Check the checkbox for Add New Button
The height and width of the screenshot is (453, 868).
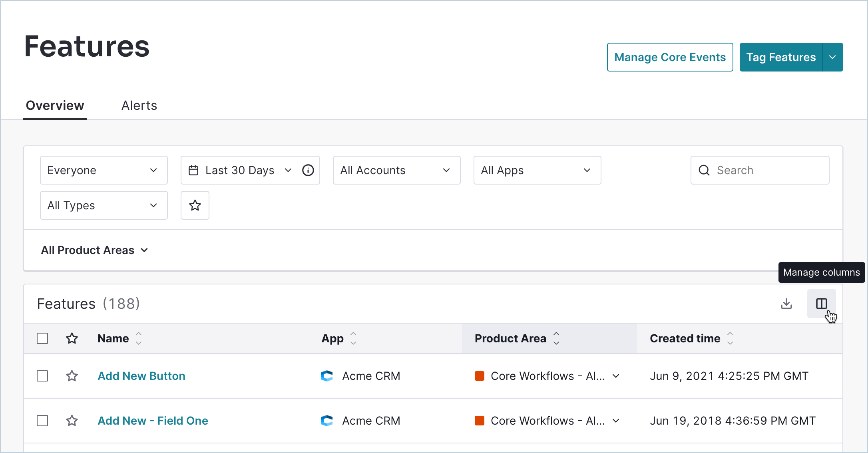(42, 376)
